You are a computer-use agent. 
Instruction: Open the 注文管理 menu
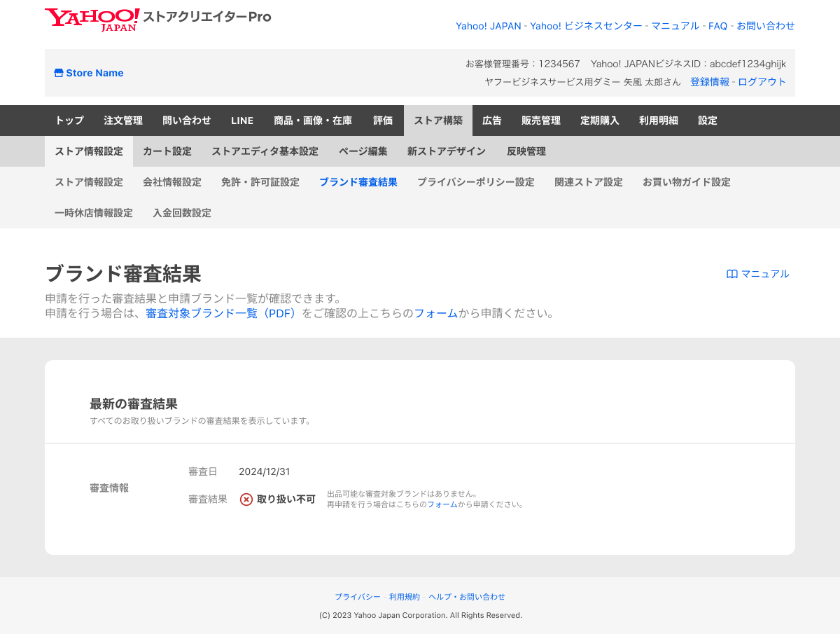[x=123, y=120]
